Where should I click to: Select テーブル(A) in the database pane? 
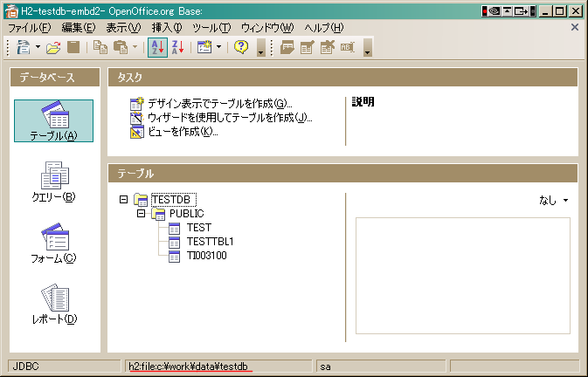tap(53, 121)
